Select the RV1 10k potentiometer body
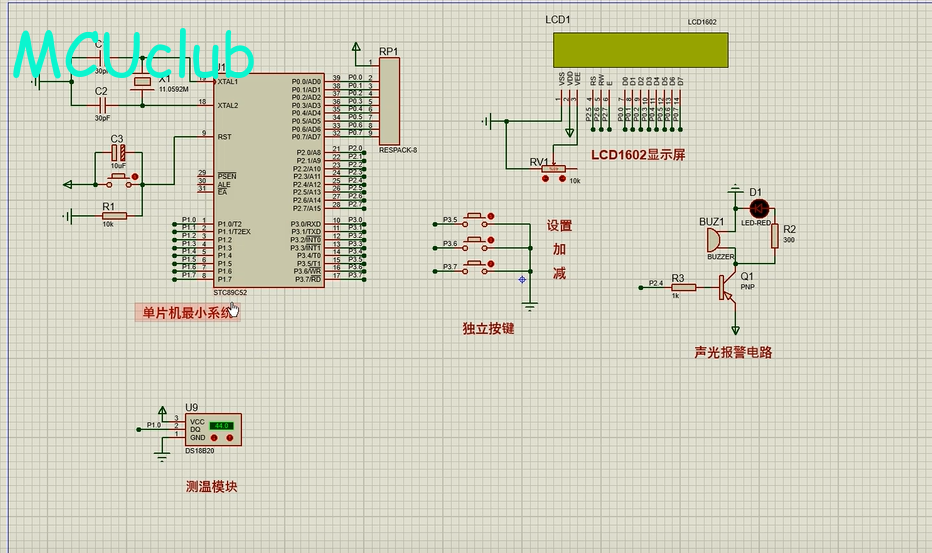Screen dimensions: 932x553 553,169
